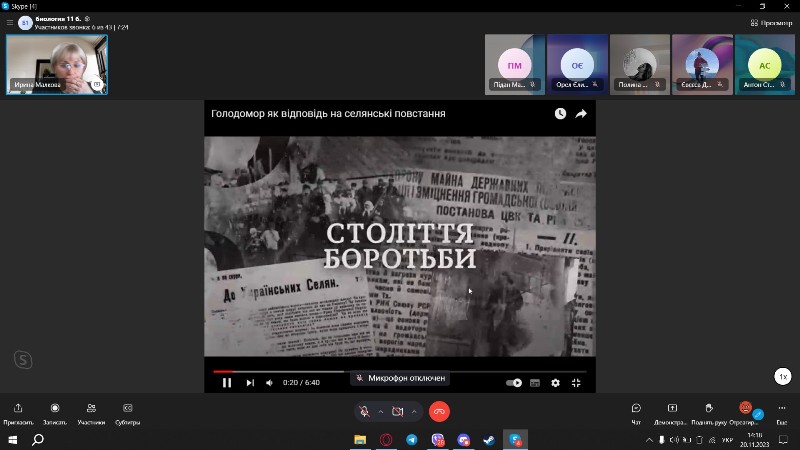Show hidden tray icons chevron
Image resolution: width=800 pixels, height=450 pixels.
click(649, 440)
